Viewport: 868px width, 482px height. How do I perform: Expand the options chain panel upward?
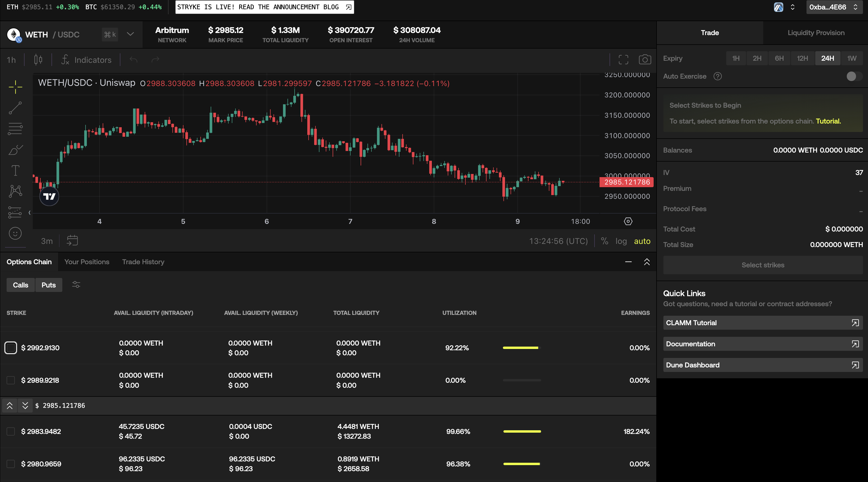[647, 262]
